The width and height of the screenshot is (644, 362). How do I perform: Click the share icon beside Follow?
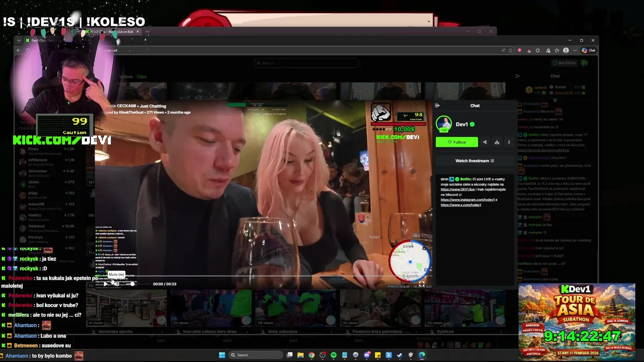[x=485, y=142]
